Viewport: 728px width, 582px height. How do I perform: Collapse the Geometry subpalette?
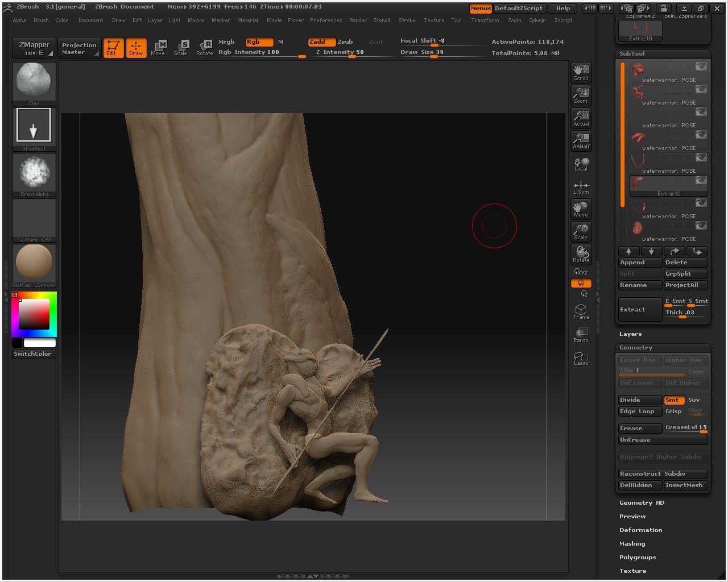pyautogui.click(x=636, y=348)
